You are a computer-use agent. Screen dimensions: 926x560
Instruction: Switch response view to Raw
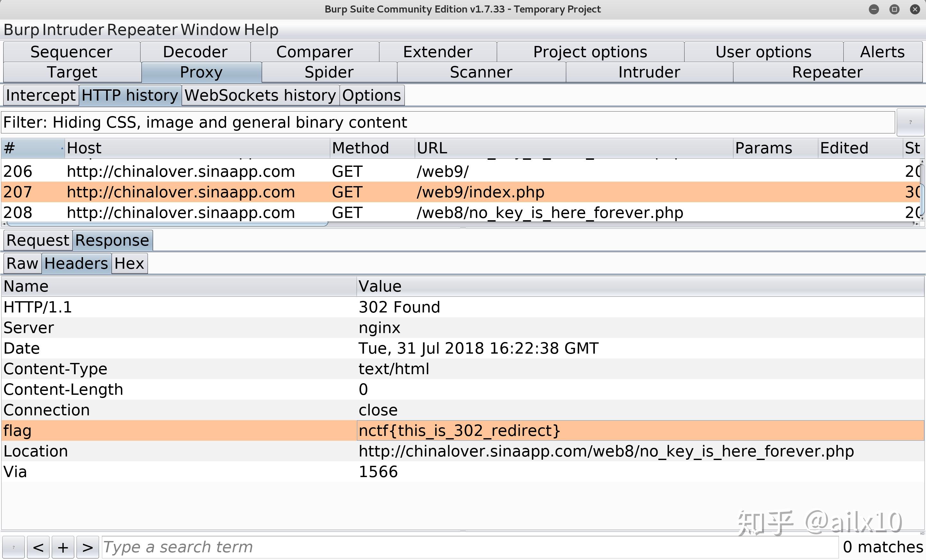pyautogui.click(x=22, y=264)
